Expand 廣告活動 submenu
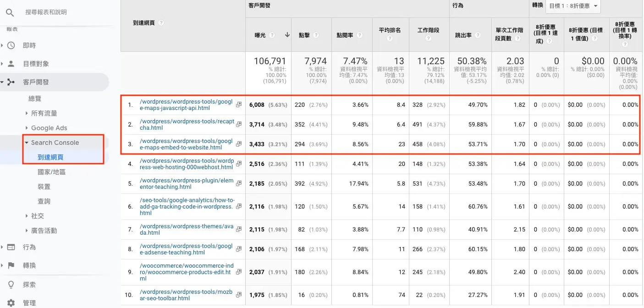This screenshot has width=644, height=308. (x=27, y=231)
